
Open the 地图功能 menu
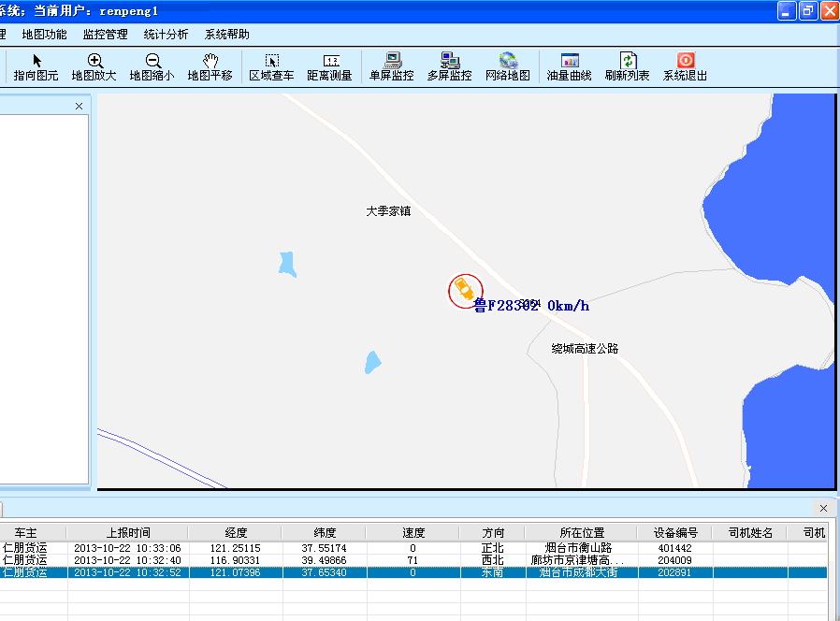44,35
